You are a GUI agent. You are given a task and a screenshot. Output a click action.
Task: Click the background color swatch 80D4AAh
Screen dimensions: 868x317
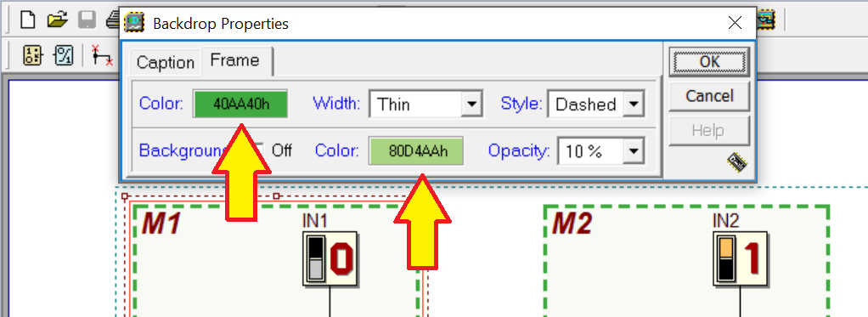point(416,150)
